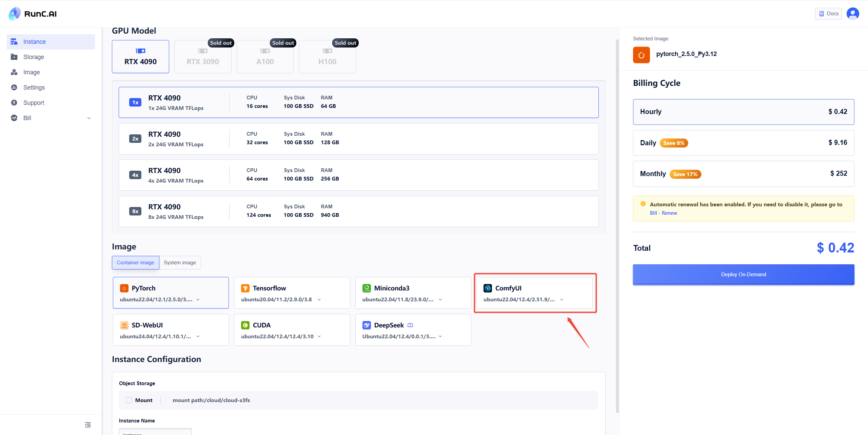868x435 pixels.
Task: Click the mount path:/cloud/cloud-s3fs text
Action: point(211,400)
